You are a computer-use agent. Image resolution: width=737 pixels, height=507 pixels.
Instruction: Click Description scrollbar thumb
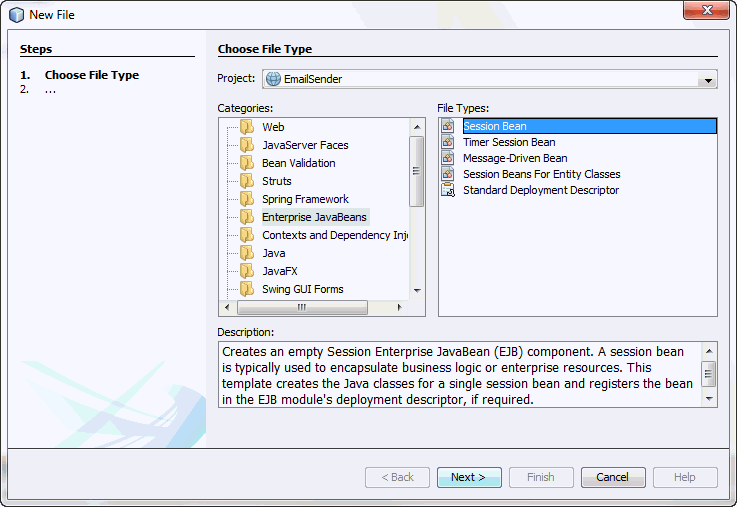(x=709, y=374)
